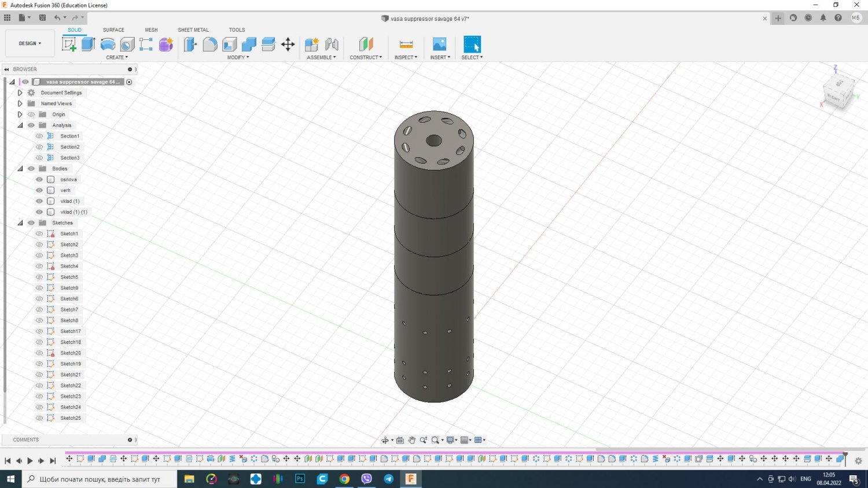Select the Revolve tool in Create

[x=108, y=44]
